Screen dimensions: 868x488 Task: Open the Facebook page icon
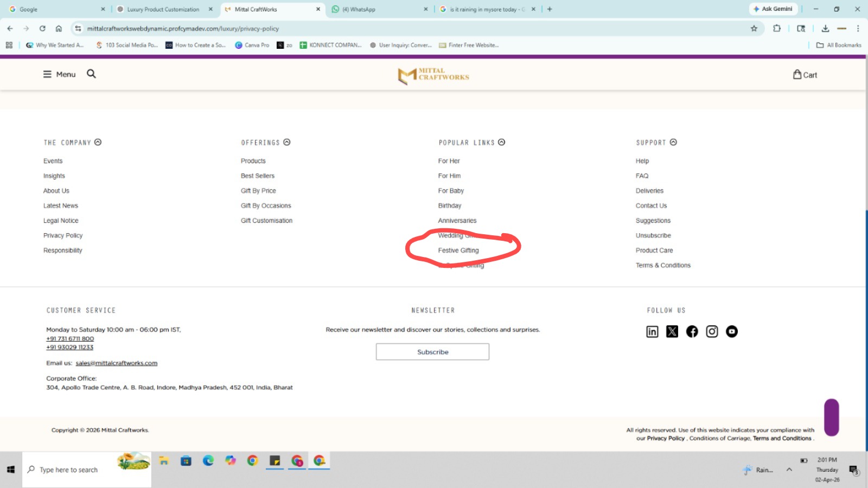pos(692,332)
